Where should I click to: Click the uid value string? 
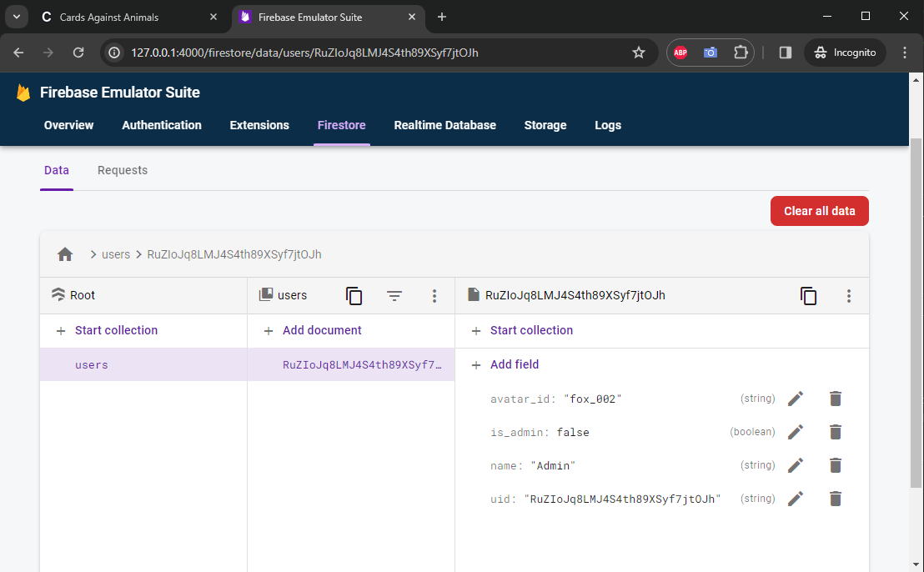click(x=622, y=499)
